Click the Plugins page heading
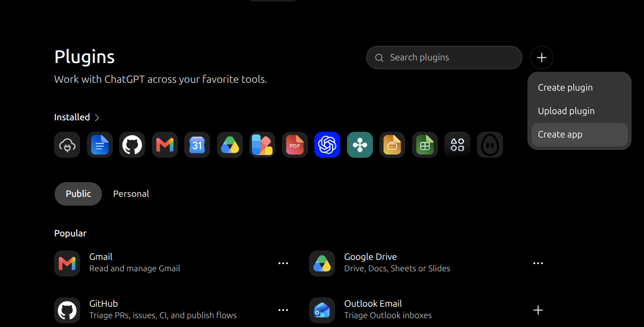Image resolution: width=644 pixels, height=327 pixels. point(84,57)
